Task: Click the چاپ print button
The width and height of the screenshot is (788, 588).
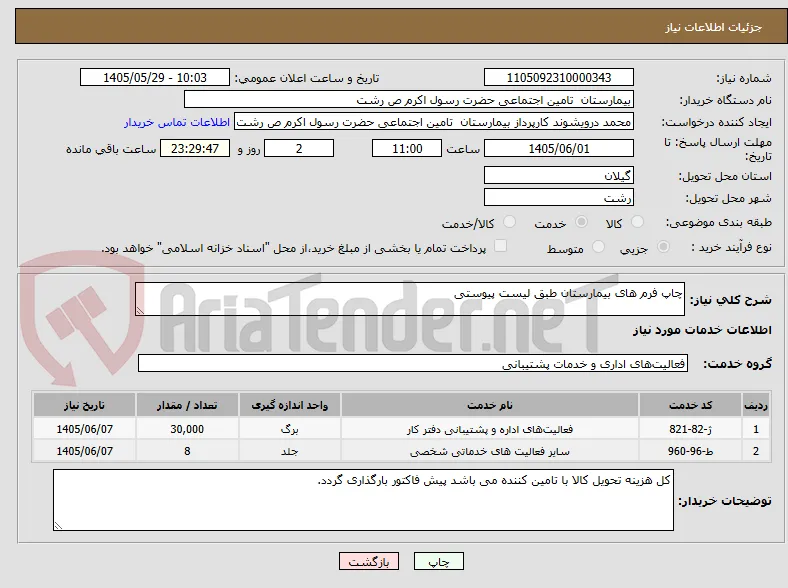Action: 438,561
